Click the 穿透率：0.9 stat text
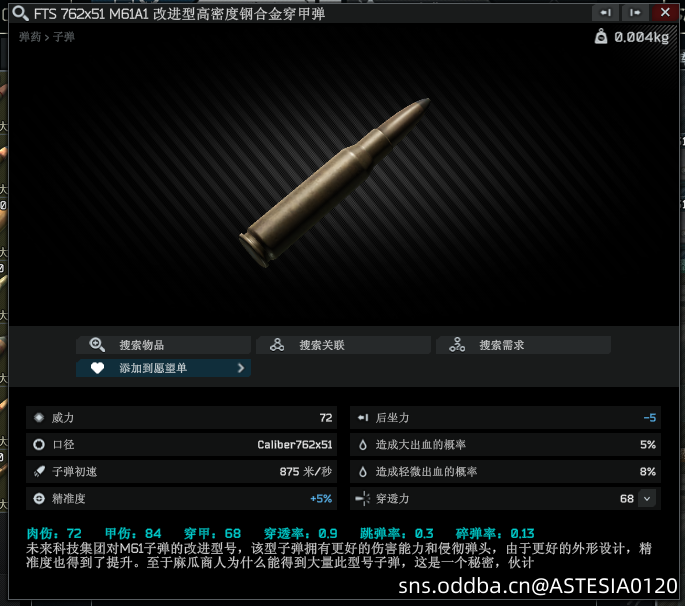The image size is (685, 606). (x=301, y=533)
